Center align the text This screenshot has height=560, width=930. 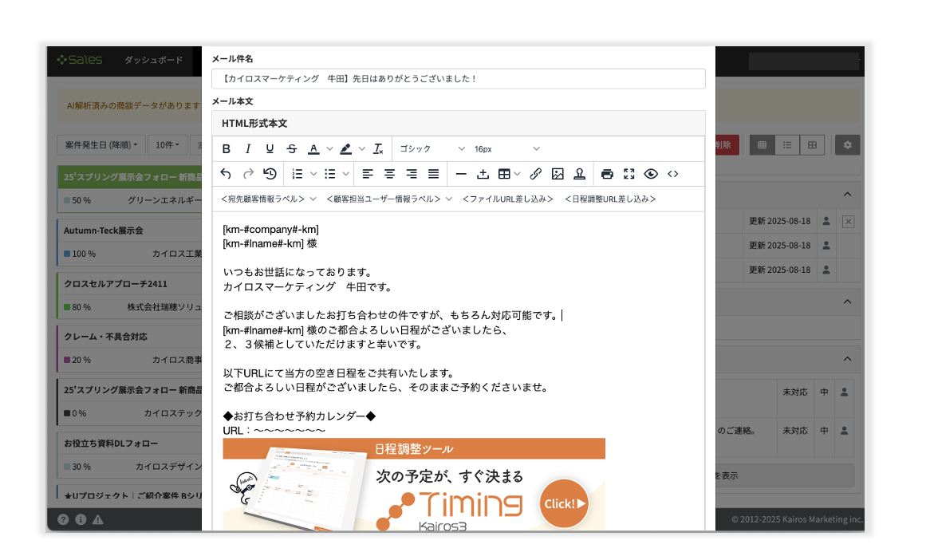click(x=389, y=174)
